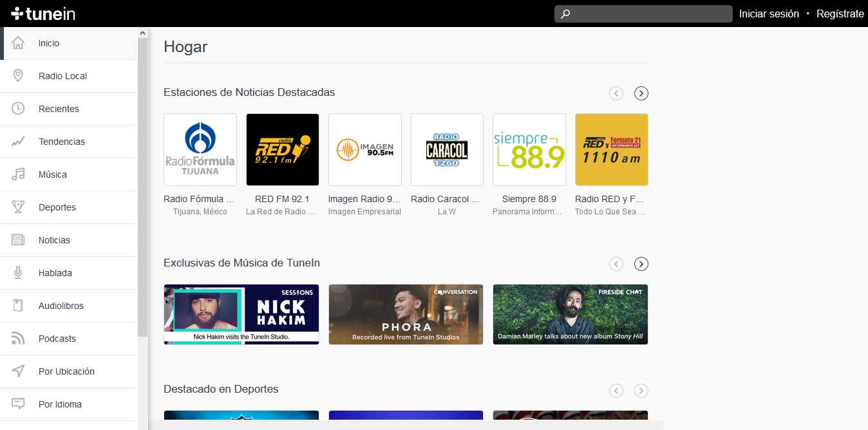This screenshot has height=430, width=868.
Task: Open Damian Marley Fireside Chat banner
Action: pyautogui.click(x=571, y=314)
